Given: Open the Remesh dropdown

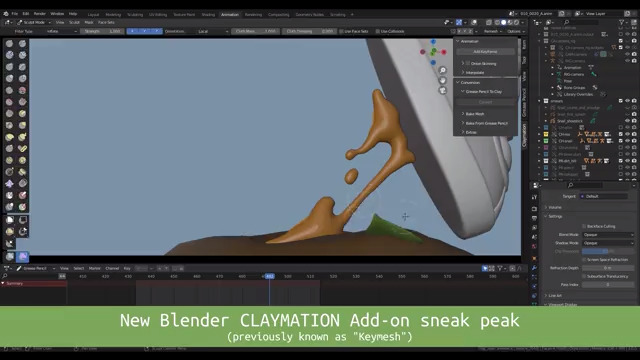Looking at the screenshot, I should [493, 31].
